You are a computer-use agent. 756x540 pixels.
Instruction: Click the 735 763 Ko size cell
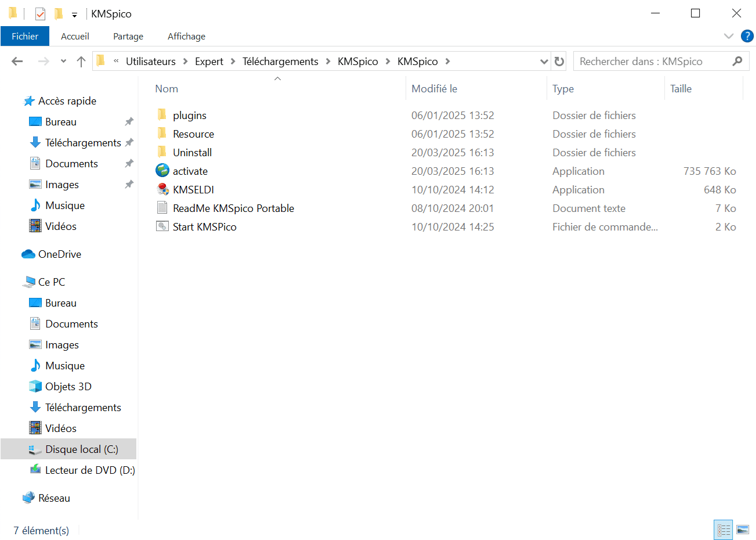coord(710,171)
